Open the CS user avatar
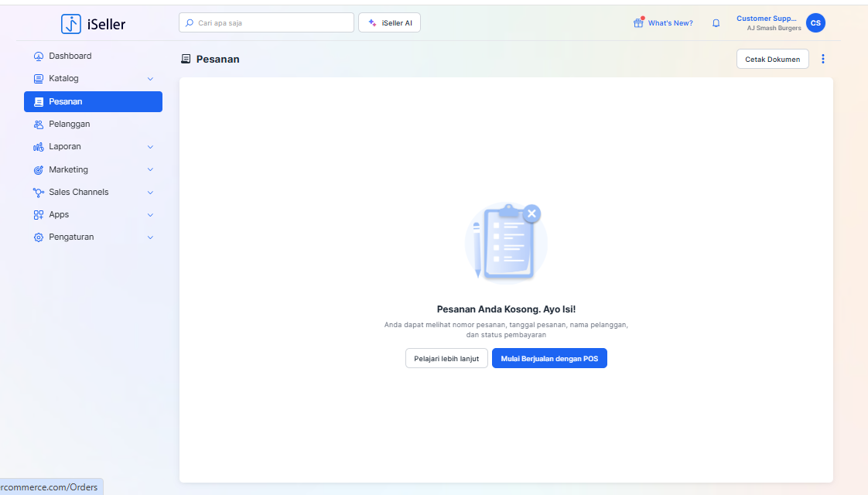This screenshot has width=868, height=495. (x=815, y=23)
